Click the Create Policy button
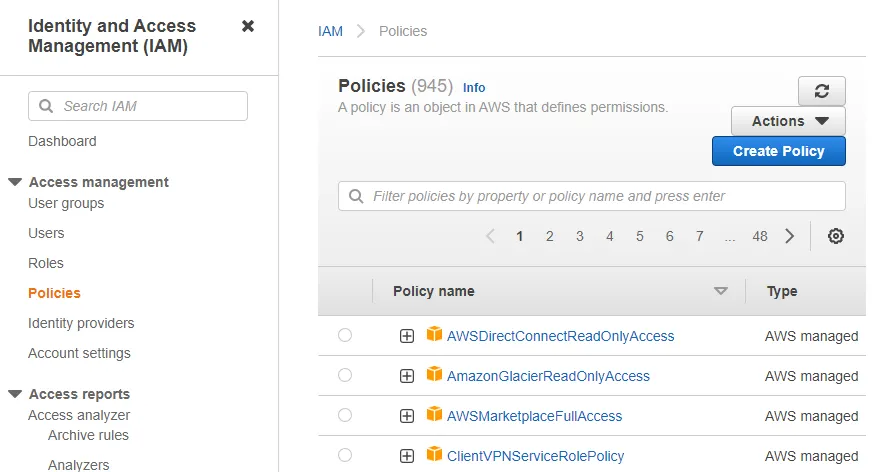This screenshot has height=472, width=889. pos(778,151)
